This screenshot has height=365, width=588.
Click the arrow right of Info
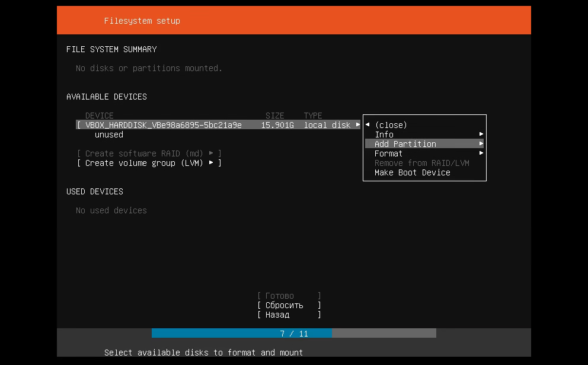(481, 135)
